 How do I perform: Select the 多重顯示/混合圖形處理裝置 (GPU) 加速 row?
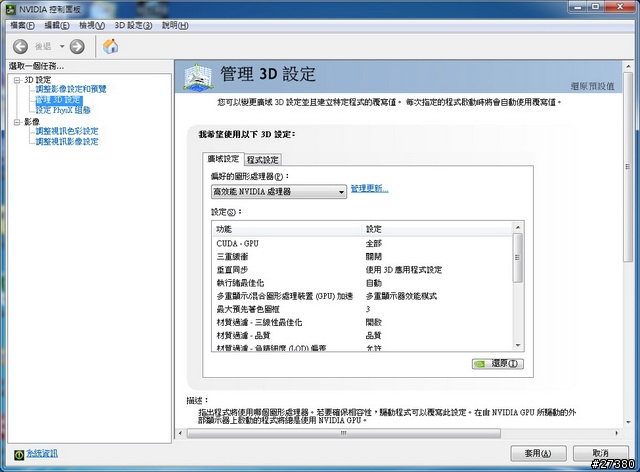pyautogui.click(x=362, y=296)
